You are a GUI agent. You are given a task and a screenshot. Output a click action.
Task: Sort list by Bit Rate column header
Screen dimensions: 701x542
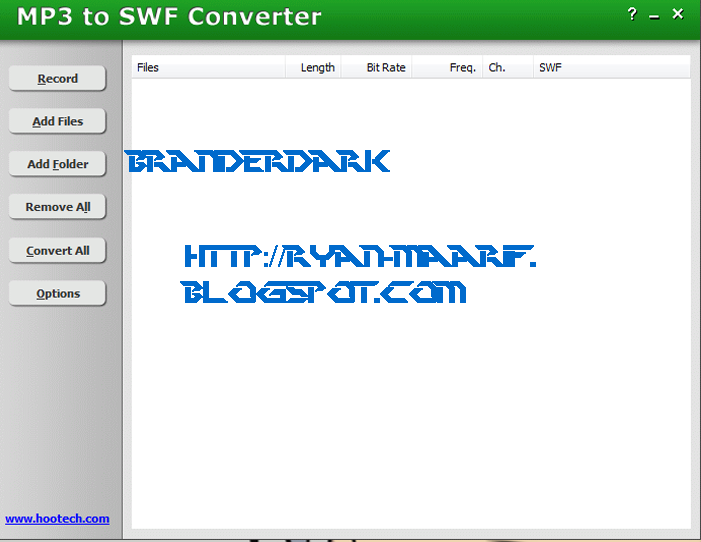coord(376,68)
